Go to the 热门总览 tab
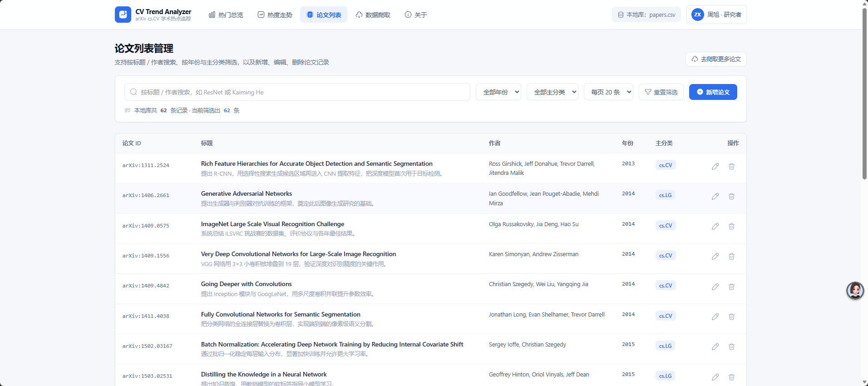Viewport: 868px width, 386px height. click(x=226, y=15)
